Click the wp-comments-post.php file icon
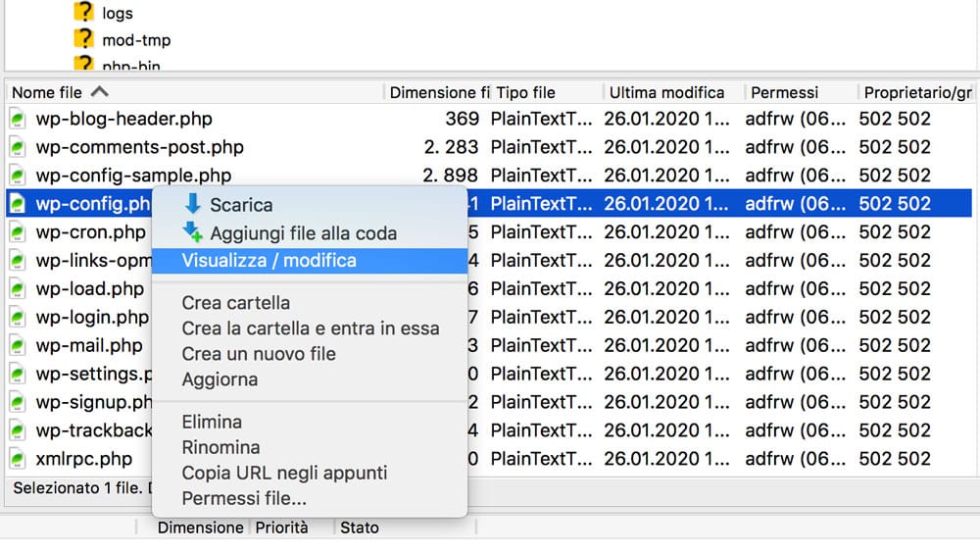Image resolution: width=980 pixels, height=554 pixels. [18, 147]
